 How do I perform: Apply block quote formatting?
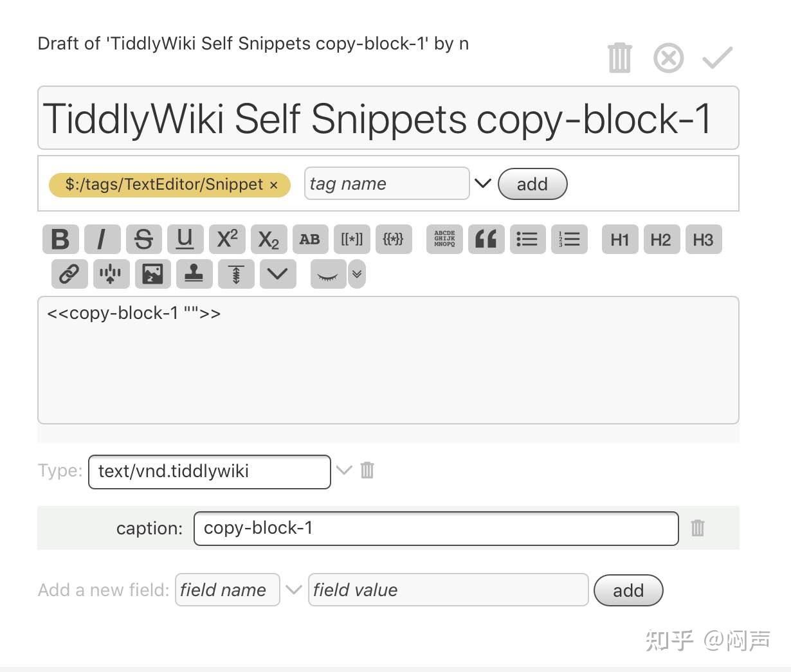pyautogui.click(x=486, y=240)
